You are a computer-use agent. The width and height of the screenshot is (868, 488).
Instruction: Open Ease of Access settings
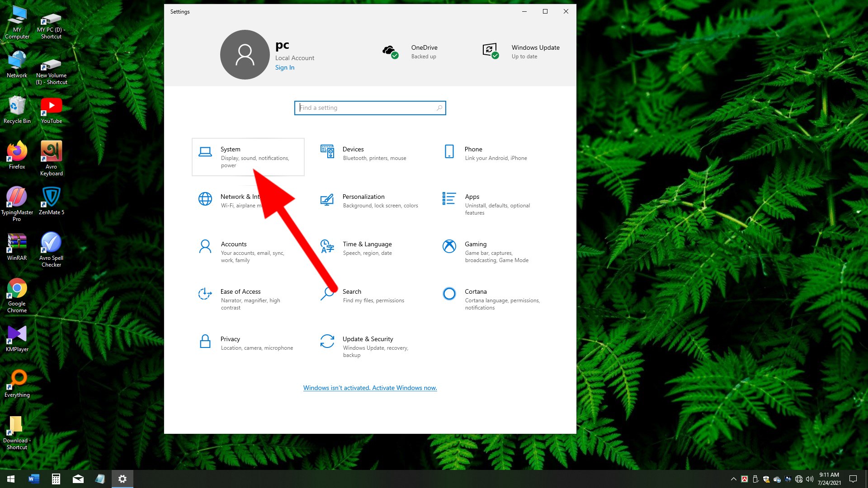[240, 292]
